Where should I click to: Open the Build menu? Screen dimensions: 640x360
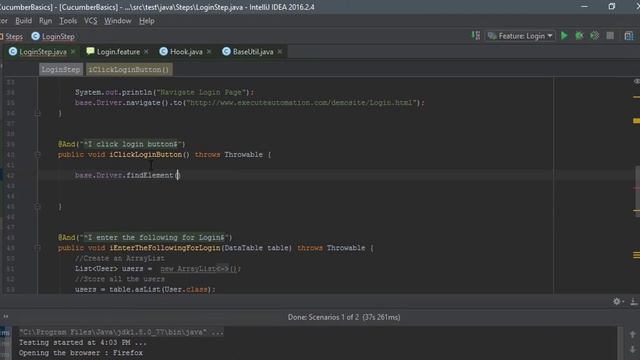(x=23, y=21)
